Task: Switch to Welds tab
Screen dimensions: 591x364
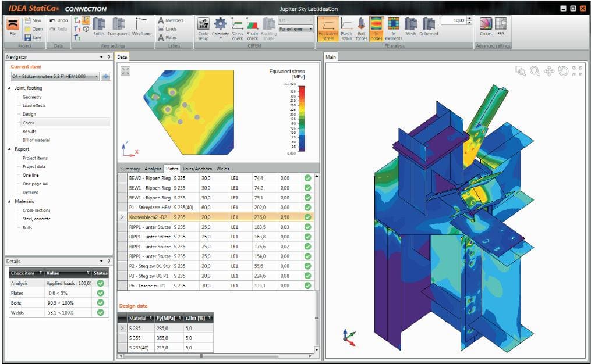Action: 223,169
